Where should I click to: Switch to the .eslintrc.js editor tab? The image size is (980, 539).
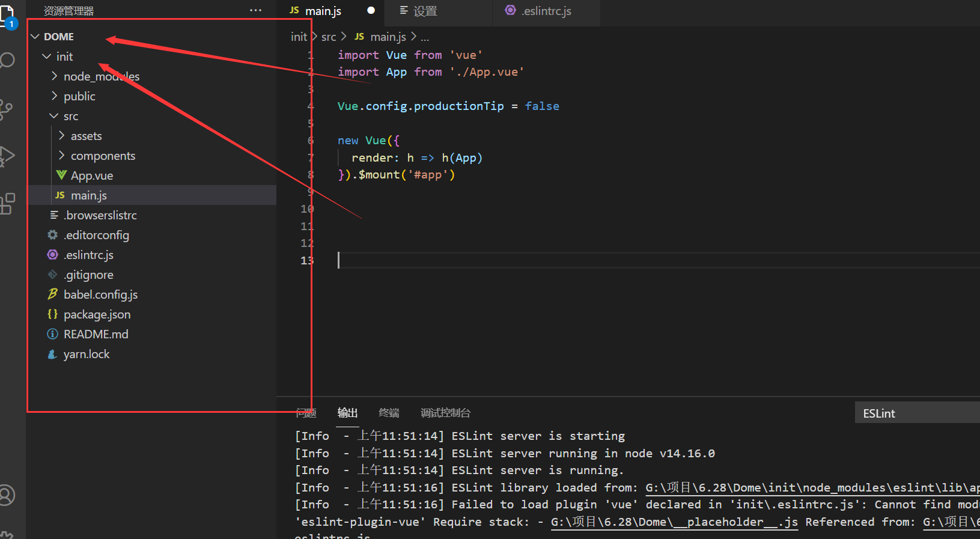pos(546,11)
